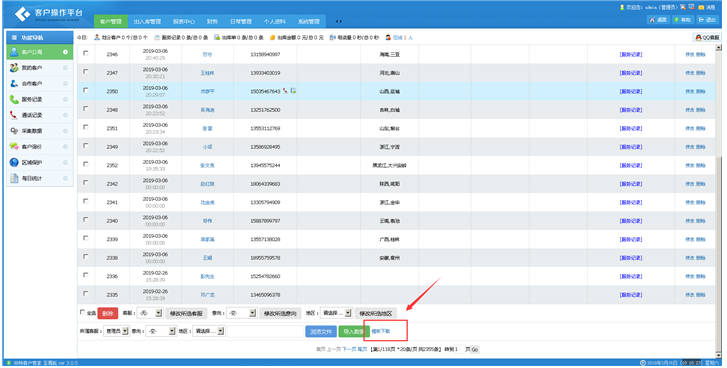Switch to the 出入库管理 tab
Screen dimensions: 727x368
tap(147, 22)
